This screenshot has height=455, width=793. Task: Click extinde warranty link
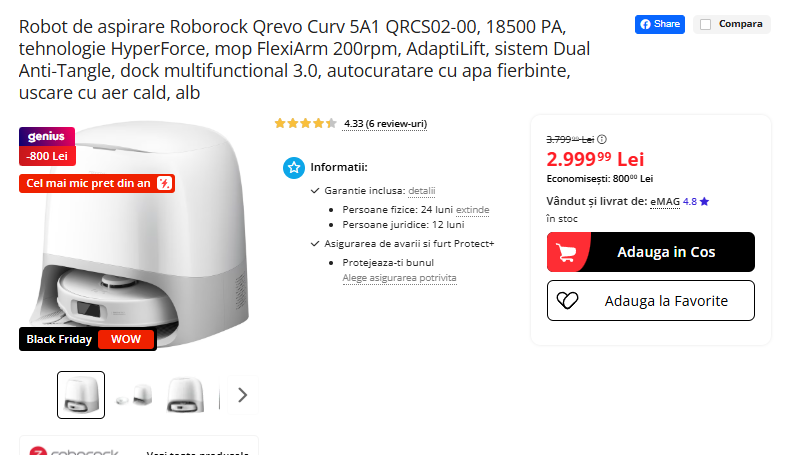click(x=472, y=210)
